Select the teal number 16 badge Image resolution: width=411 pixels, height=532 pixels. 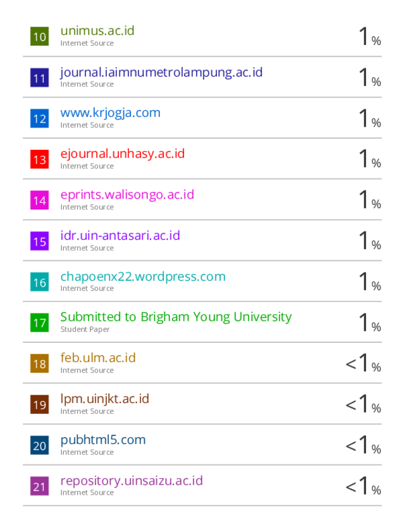pos(39,282)
